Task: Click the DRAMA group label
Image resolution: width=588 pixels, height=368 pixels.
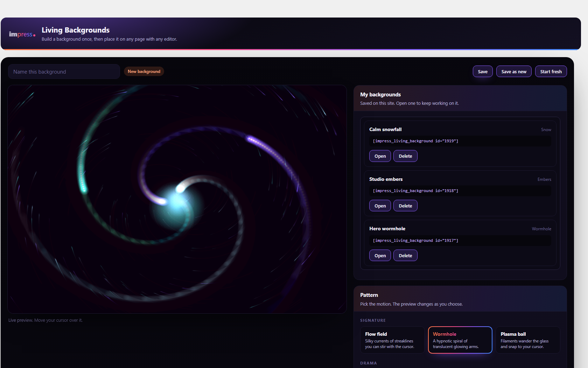Action: [x=369, y=363]
